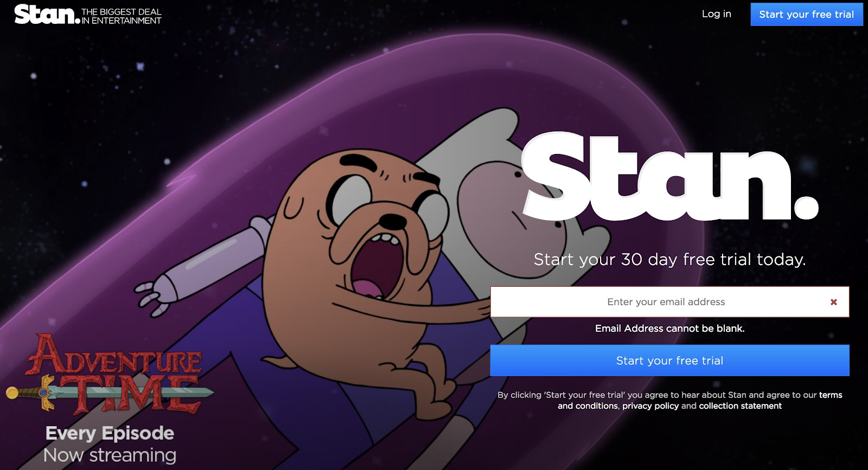The image size is (868, 470).
Task: Click 'The Biggest Deal in Entertainment' tagline
Action: [x=122, y=16]
